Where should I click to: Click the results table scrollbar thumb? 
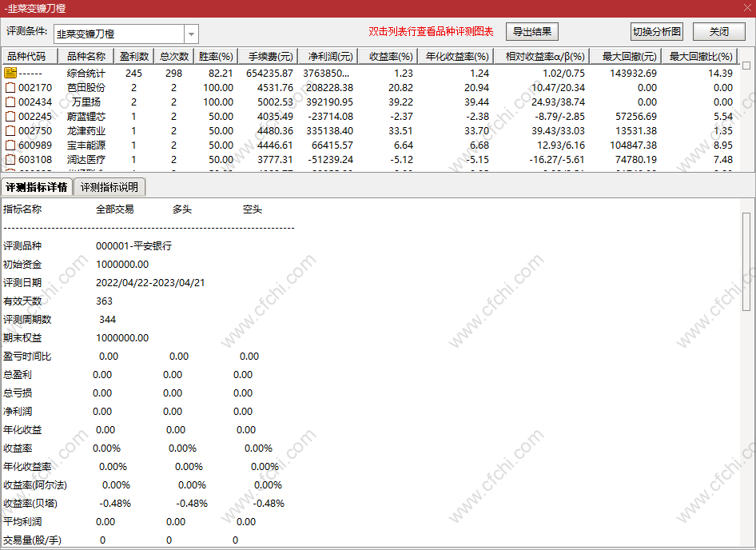pos(746,65)
